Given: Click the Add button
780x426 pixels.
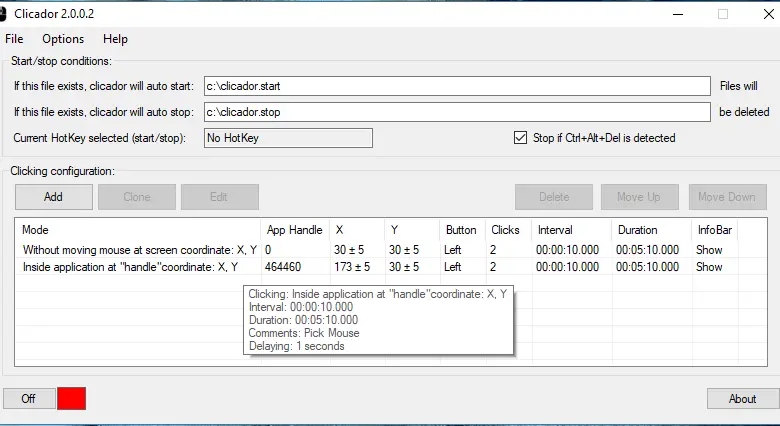Looking at the screenshot, I should tap(53, 197).
